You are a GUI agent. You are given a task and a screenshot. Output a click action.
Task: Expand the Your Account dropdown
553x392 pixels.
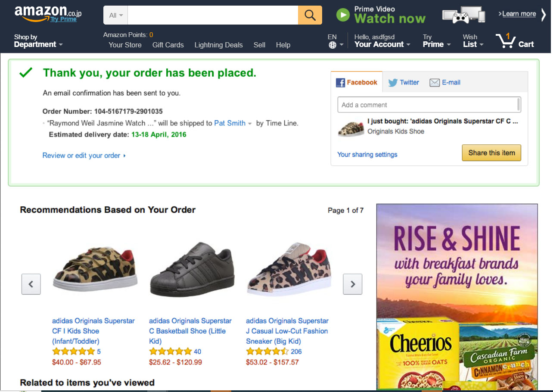[x=382, y=41]
